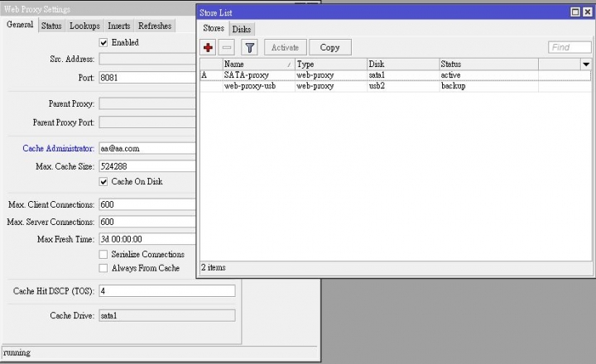Click the Max. Client Connections field
596x364 pixels.
pyautogui.click(x=147, y=204)
